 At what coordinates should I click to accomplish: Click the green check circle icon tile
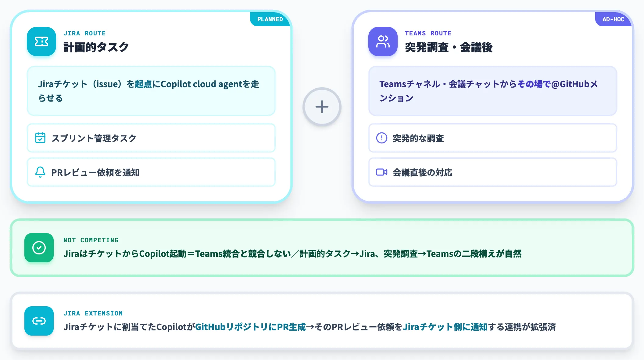(39, 248)
